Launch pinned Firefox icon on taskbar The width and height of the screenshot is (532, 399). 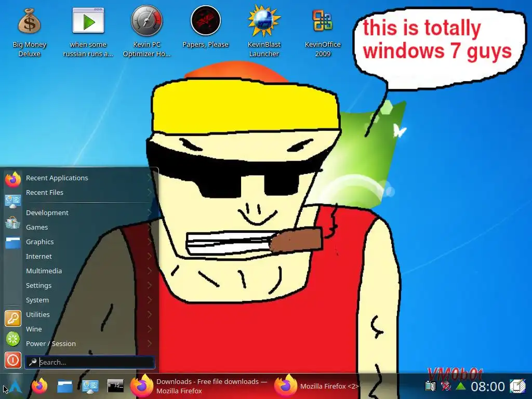[39, 387]
